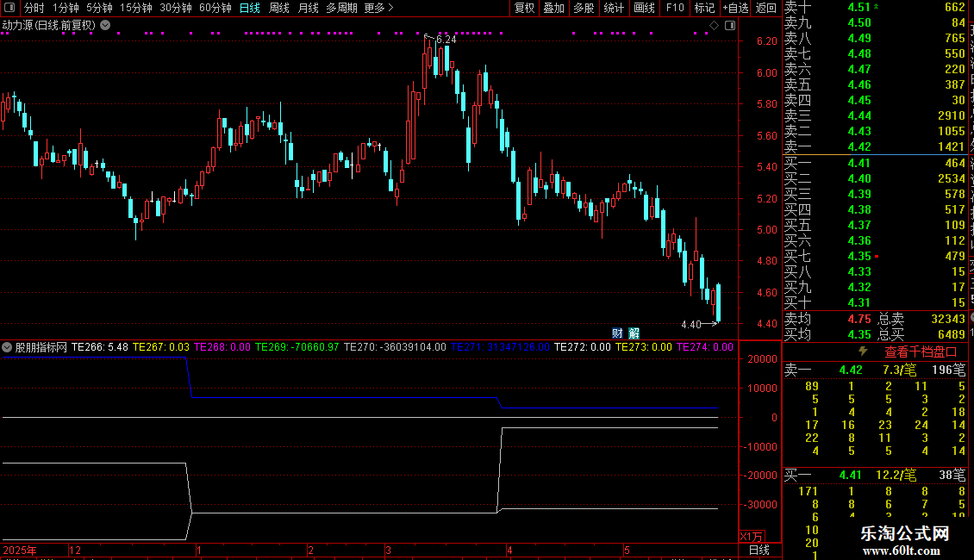Select the 买一 4.41 quote row
The image size is (974, 560).
[x=875, y=164]
